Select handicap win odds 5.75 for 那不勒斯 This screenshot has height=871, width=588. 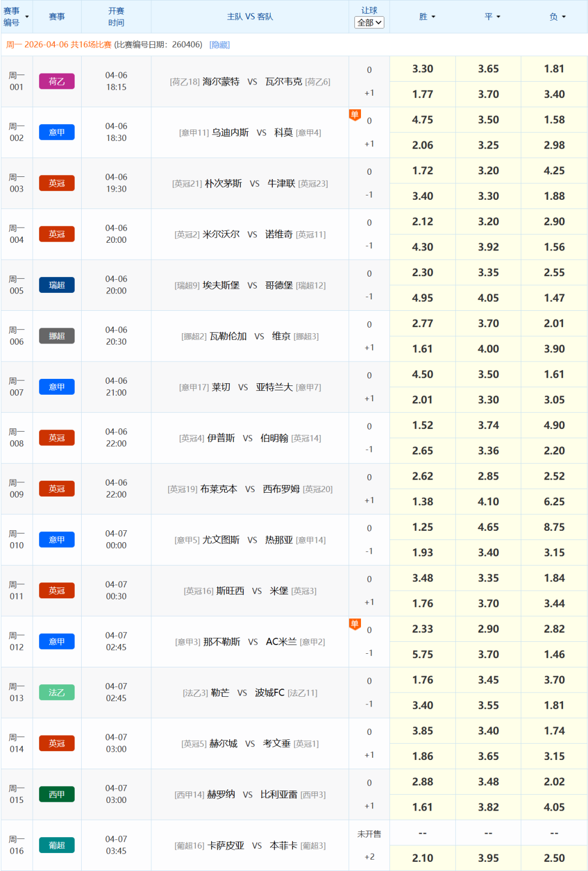422,654
